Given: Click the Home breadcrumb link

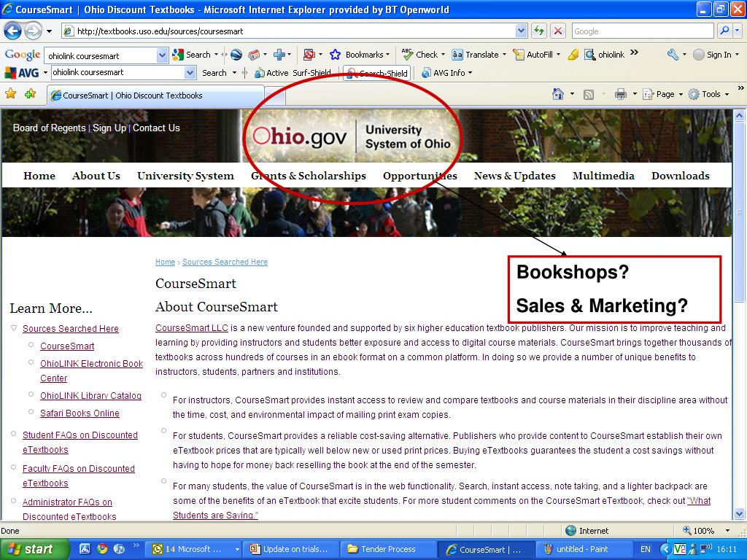Looking at the screenshot, I should [x=165, y=262].
